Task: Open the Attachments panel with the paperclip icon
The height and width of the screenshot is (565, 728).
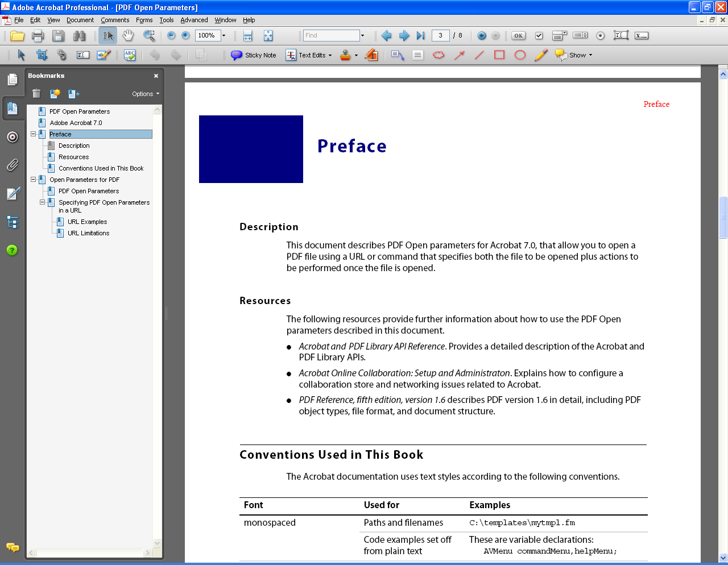Action: click(x=12, y=165)
